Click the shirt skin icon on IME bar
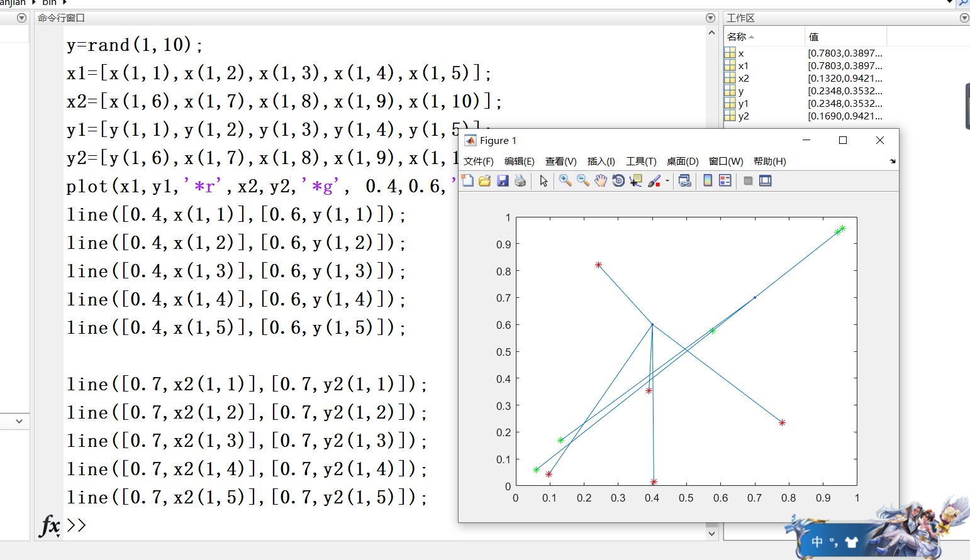The height and width of the screenshot is (560, 970). click(x=852, y=542)
